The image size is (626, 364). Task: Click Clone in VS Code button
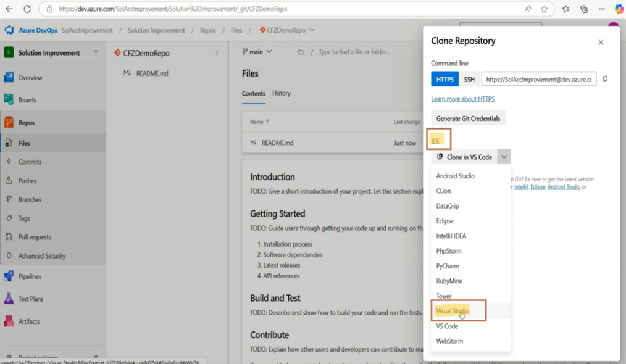click(464, 157)
